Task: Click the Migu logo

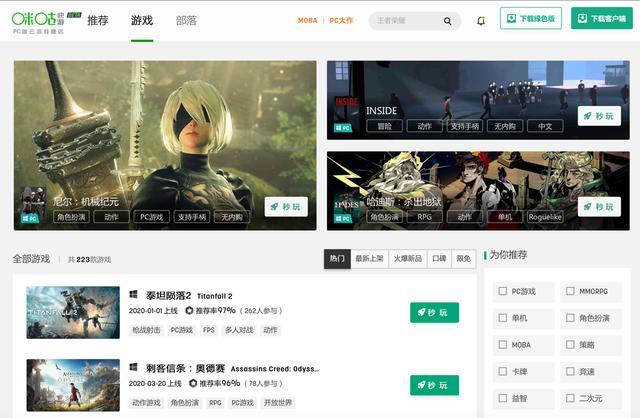Action: (x=38, y=21)
